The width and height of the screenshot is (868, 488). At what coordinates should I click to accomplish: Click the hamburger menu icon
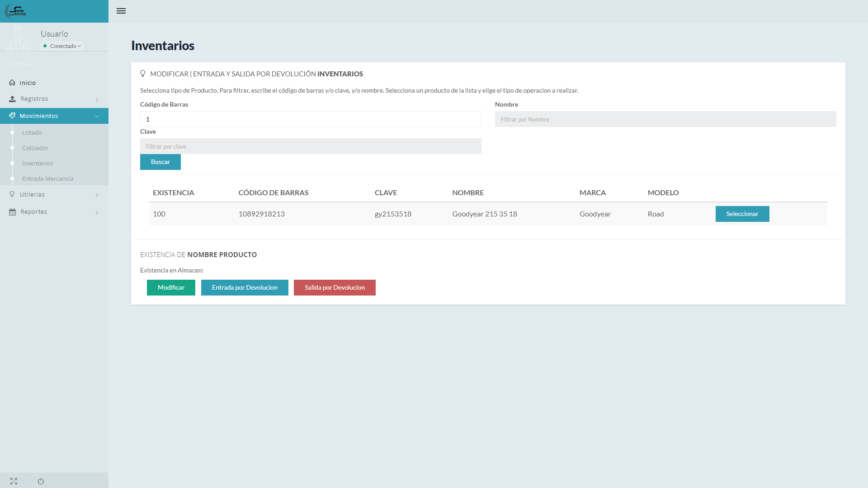click(x=121, y=11)
